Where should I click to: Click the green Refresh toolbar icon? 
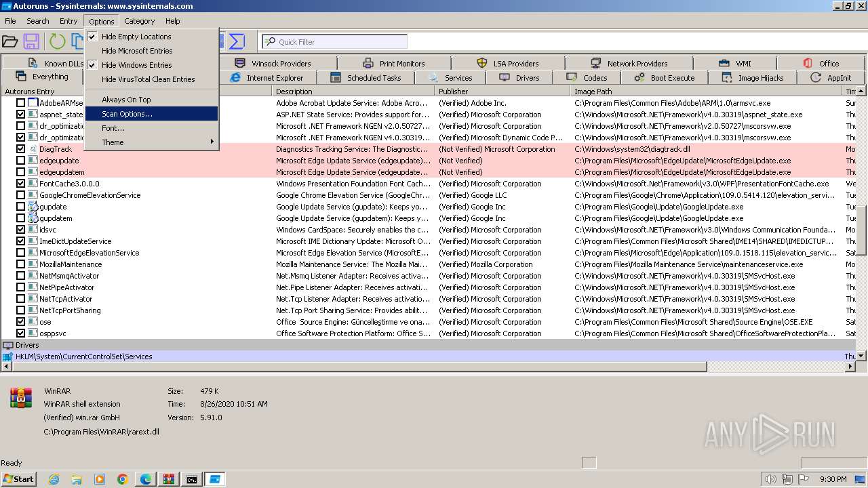pyautogui.click(x=58, y=41)
